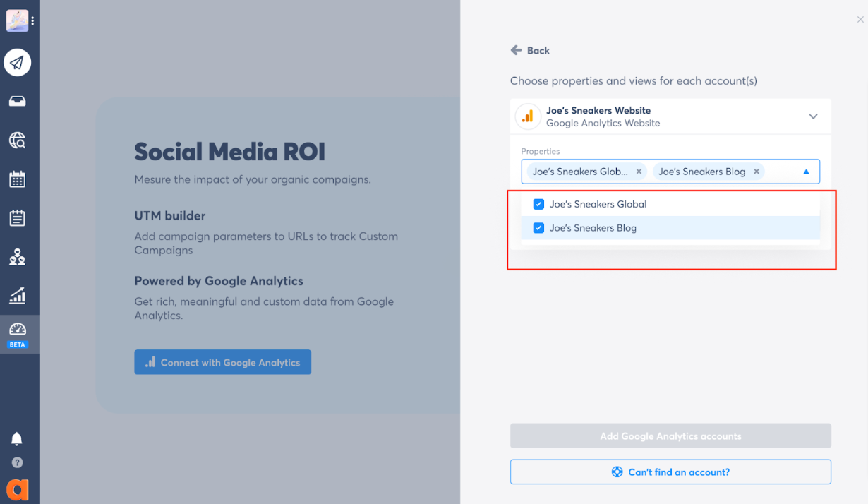Collapse the Joe's Sneakers Website account
Viewport: 868px width, 504px height.
click(x=813, y=116)
